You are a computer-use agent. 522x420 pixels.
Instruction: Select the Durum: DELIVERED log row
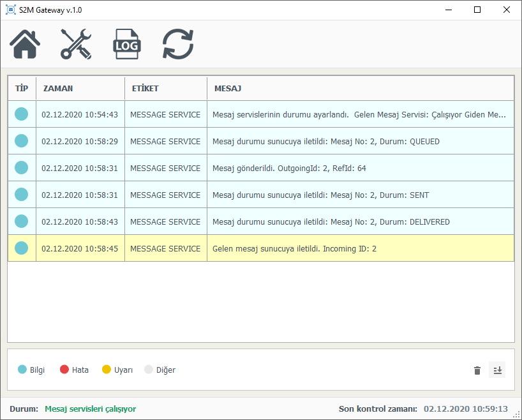click(x=331, y=221)
